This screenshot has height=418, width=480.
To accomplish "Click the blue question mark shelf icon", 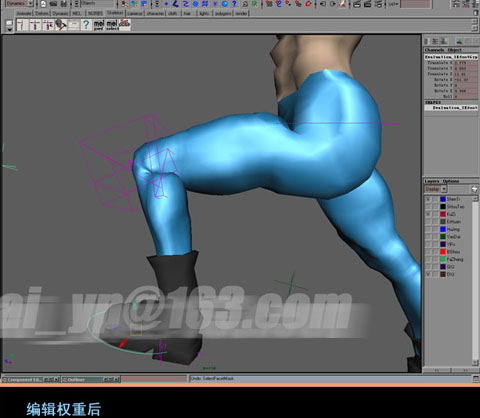I will (86, 25).
